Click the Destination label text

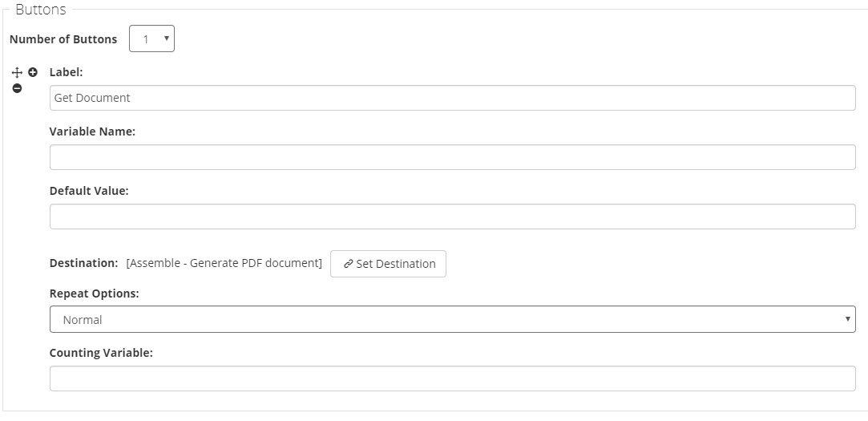[x=83, y=263]
